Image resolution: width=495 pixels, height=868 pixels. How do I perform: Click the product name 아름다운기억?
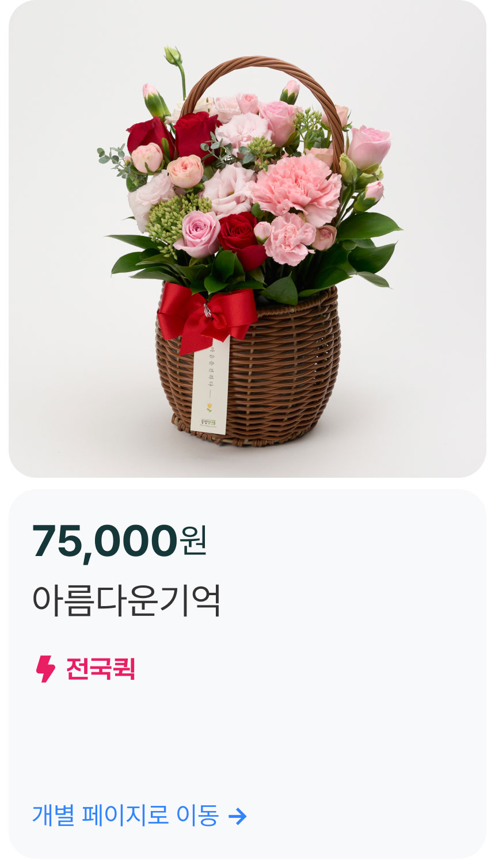[126, 600]
